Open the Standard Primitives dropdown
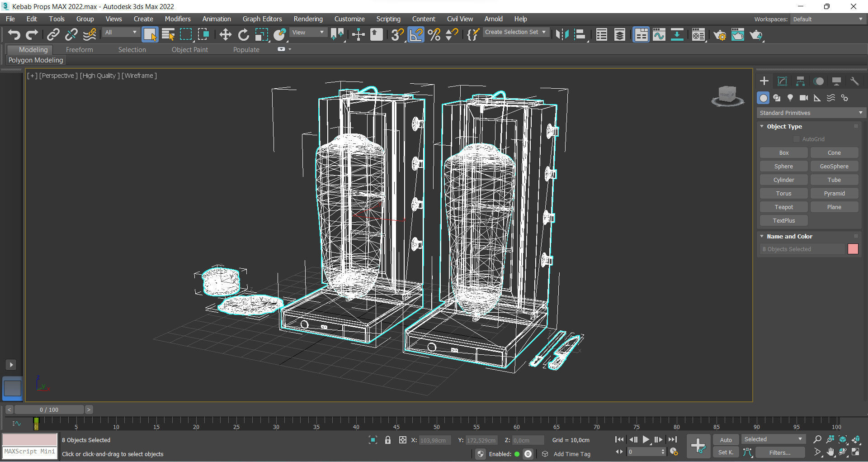Viewport: 868px width, 462px height. click(x=811, y=113)
